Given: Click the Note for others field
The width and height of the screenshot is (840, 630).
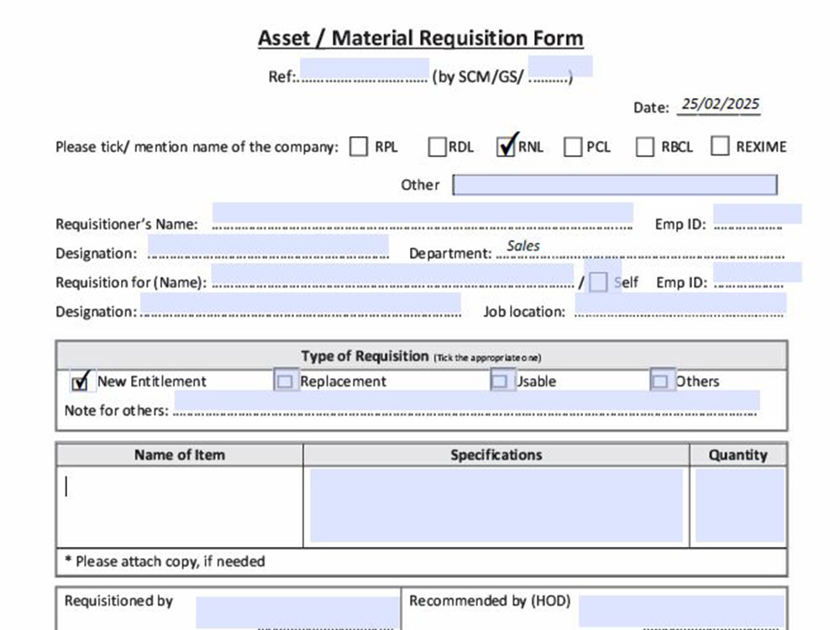Looking at the screenshot, I should tap(467, 402).
